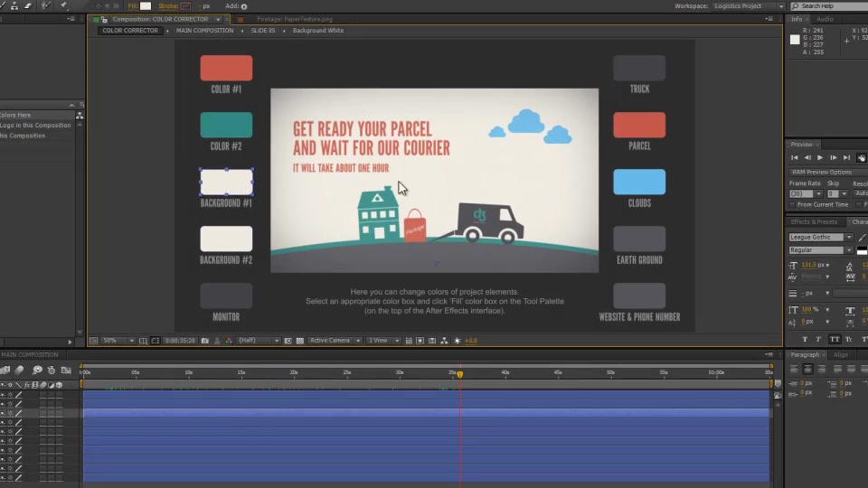Click the Search Help field
The height and width of the screenshot is (488, 868).
[x=830, y=6]
